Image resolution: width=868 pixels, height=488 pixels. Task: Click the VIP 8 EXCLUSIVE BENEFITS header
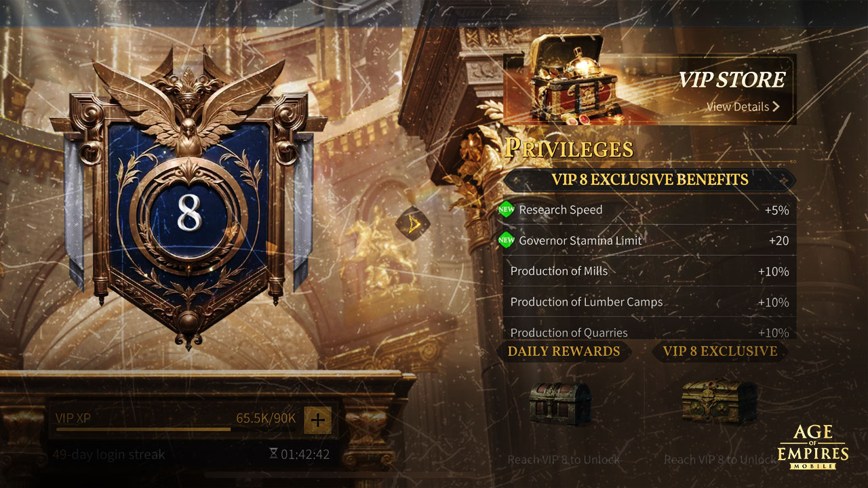click(650, 180)
